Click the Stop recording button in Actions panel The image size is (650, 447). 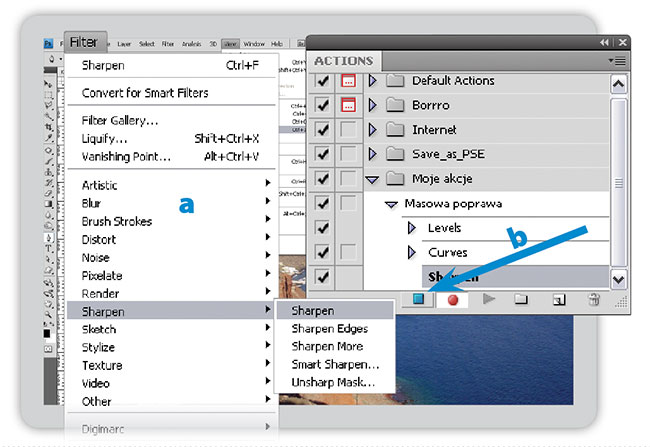[420, 299]
